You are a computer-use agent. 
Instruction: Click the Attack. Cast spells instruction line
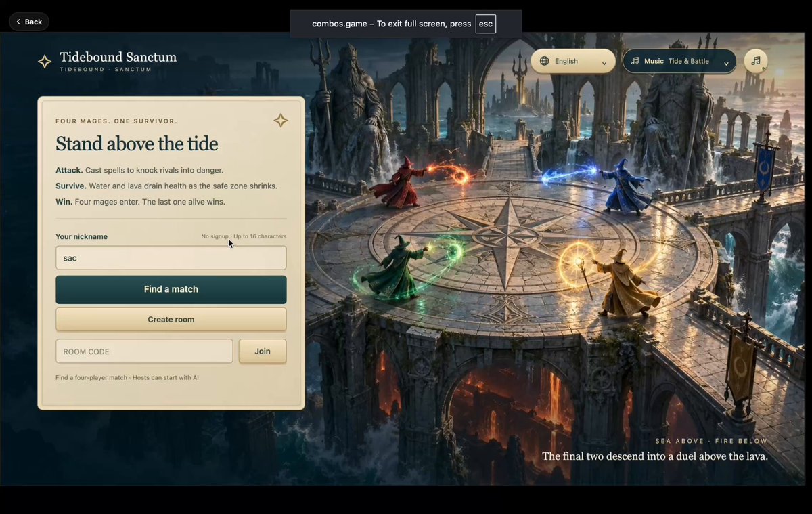point(139,170)
